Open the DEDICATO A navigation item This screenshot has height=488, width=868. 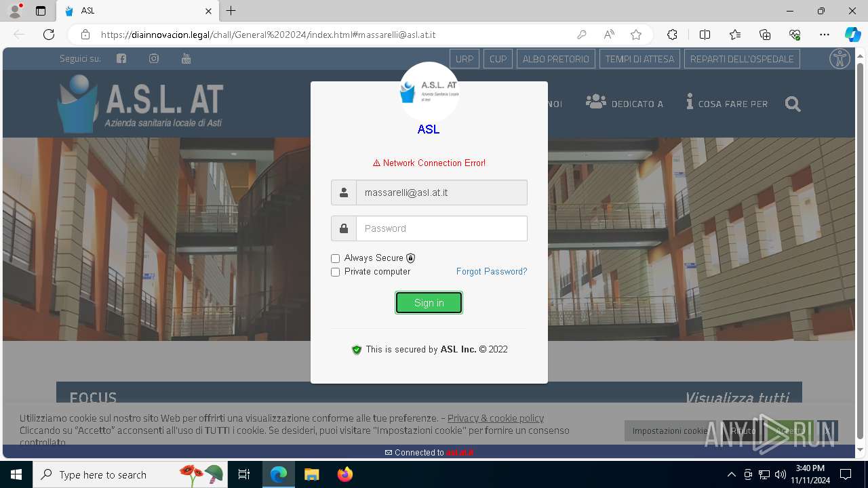[625, 103]
